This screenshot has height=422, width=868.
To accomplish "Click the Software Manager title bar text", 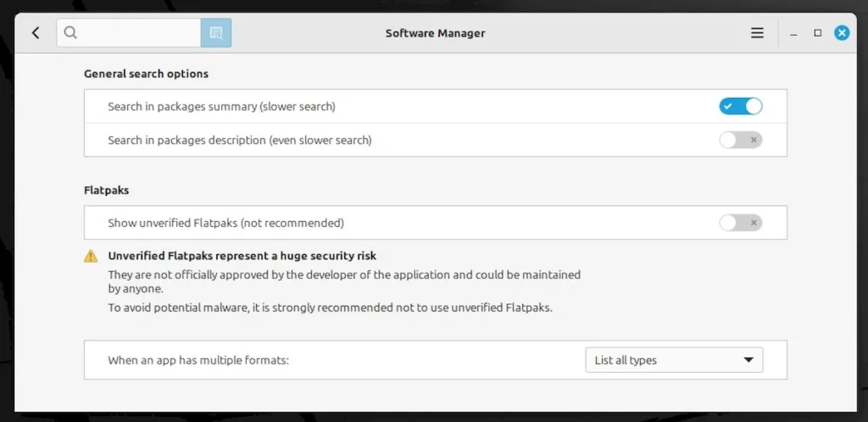I will [x=435, y=33].
